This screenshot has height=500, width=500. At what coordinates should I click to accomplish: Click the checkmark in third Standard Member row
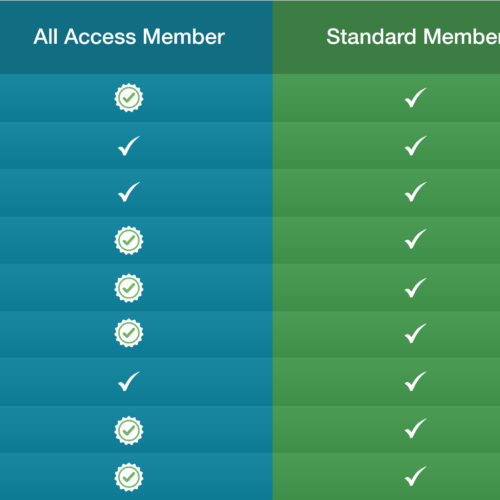pyautogui.click(x=415, y=192)
